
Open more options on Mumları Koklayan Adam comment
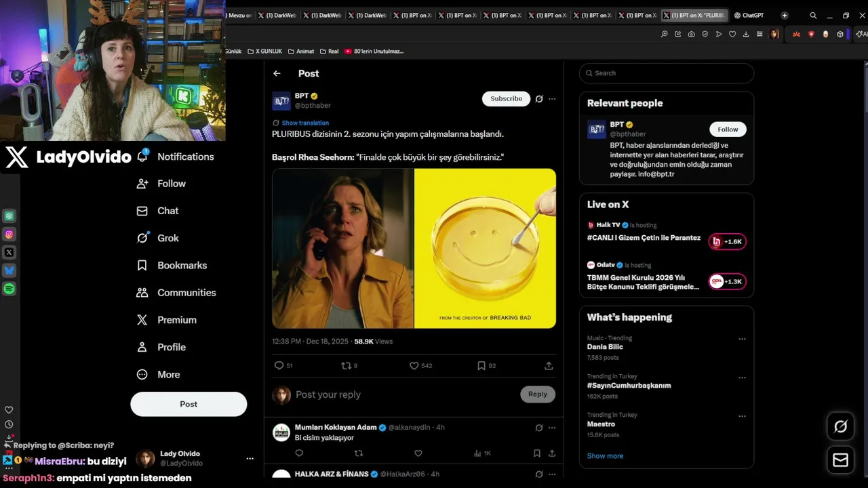(552, 428)
